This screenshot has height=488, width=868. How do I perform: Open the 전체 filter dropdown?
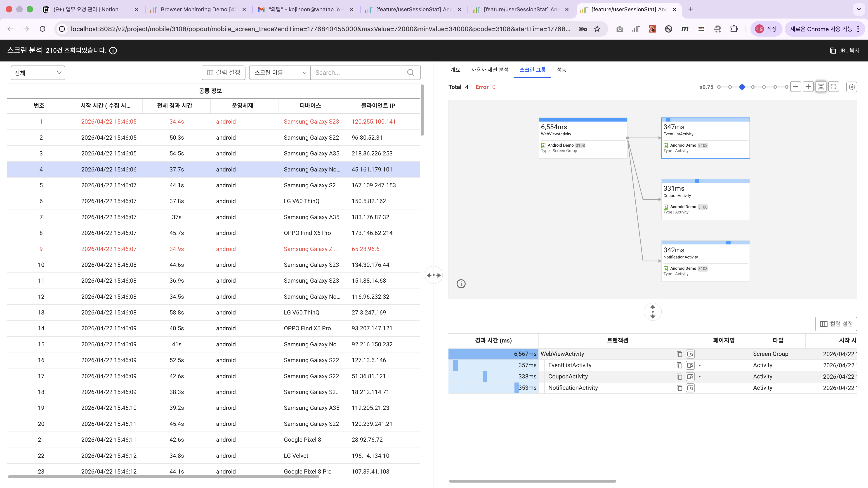pos(38,73)
